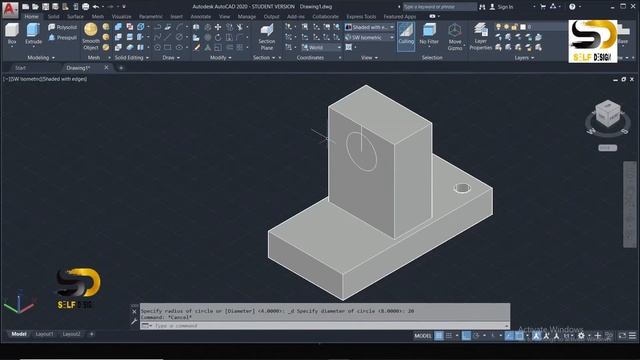Toggle object snap in status bar
Image resolution: width=640 pixels, height=360 pixels.
click(519, 336)
